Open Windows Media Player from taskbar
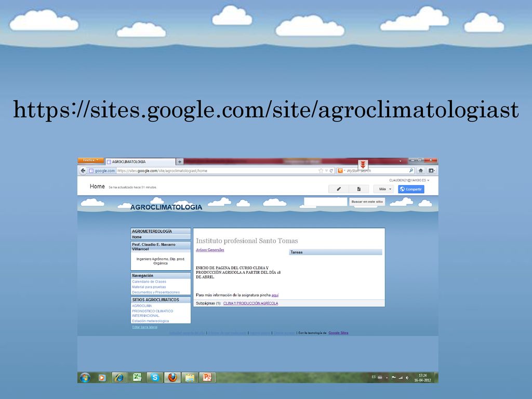 102,378
